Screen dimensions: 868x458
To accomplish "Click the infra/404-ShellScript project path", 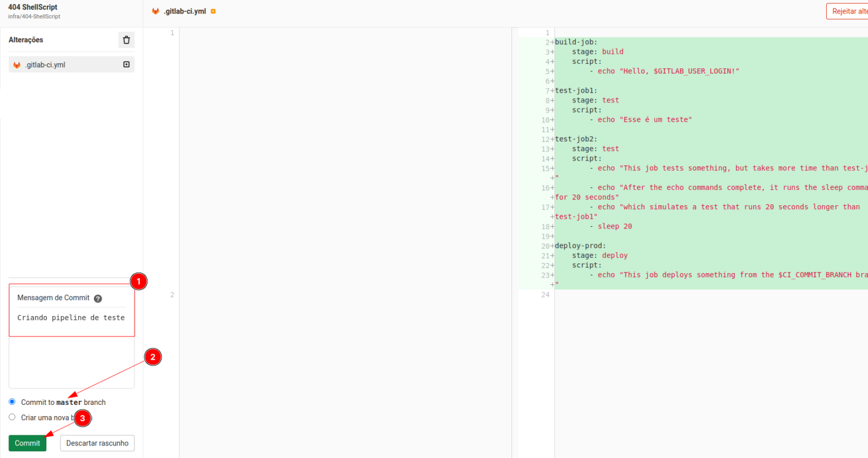I will pyautogui.click(x=34, y=16).
